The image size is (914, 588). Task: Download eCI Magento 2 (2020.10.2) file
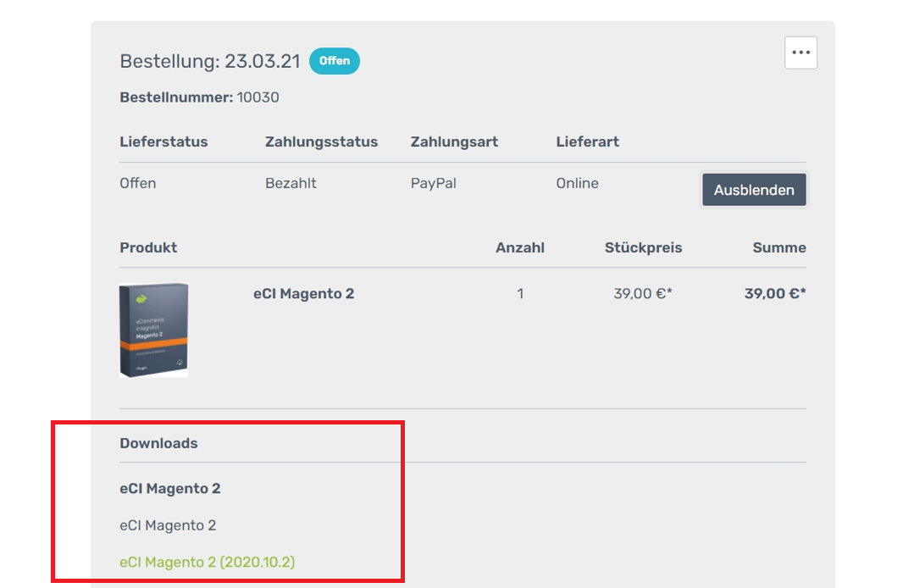coord(207,562)
